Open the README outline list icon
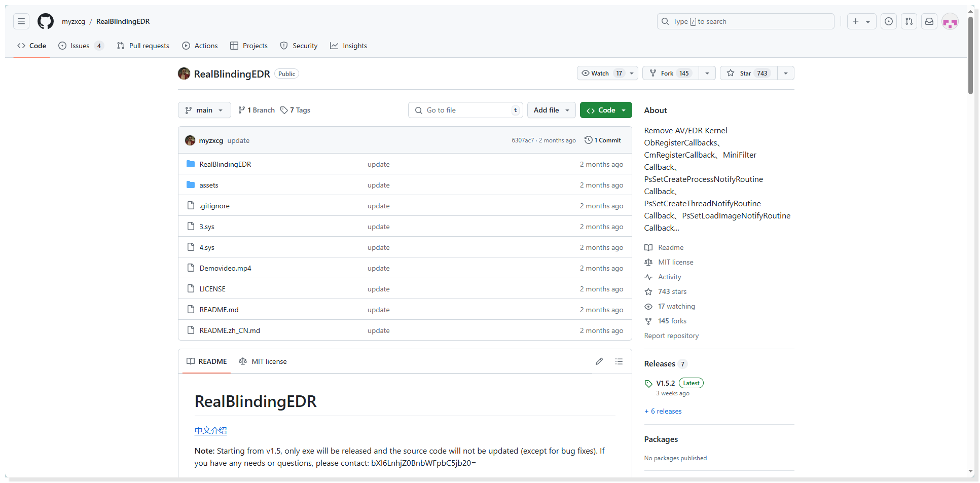 pyautogui.click(x=619, y=361)
